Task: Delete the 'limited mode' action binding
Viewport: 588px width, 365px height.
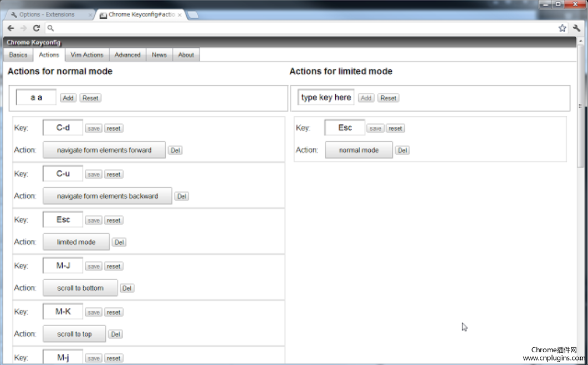Action: pyautogui.click(x=119, y=243)
